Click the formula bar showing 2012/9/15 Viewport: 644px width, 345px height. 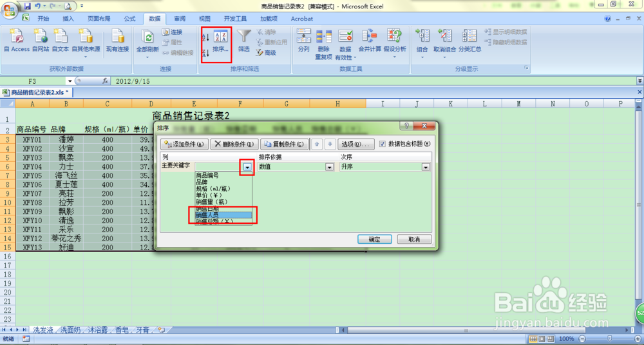tap(374, 81)
